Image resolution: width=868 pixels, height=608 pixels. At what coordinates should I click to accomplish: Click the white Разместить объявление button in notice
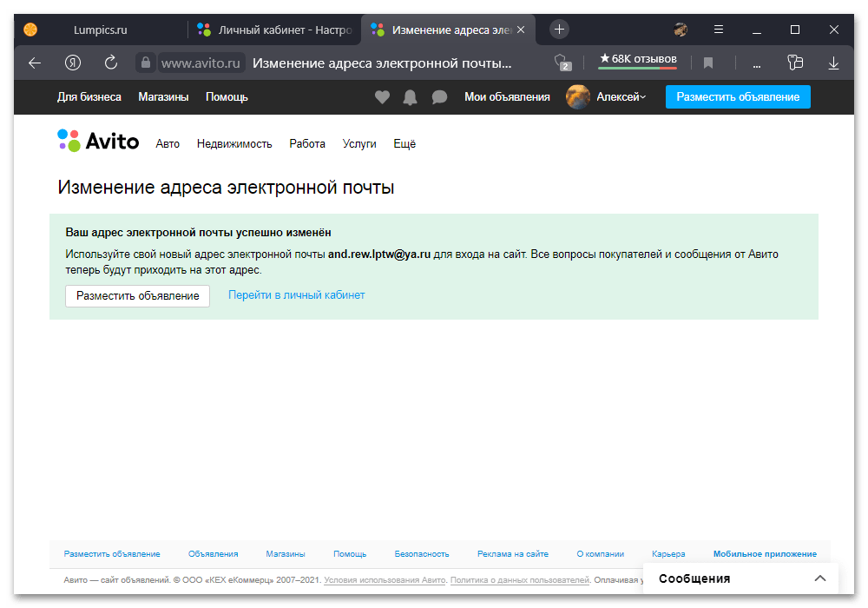pyautogui.click(x=137, y=295)
